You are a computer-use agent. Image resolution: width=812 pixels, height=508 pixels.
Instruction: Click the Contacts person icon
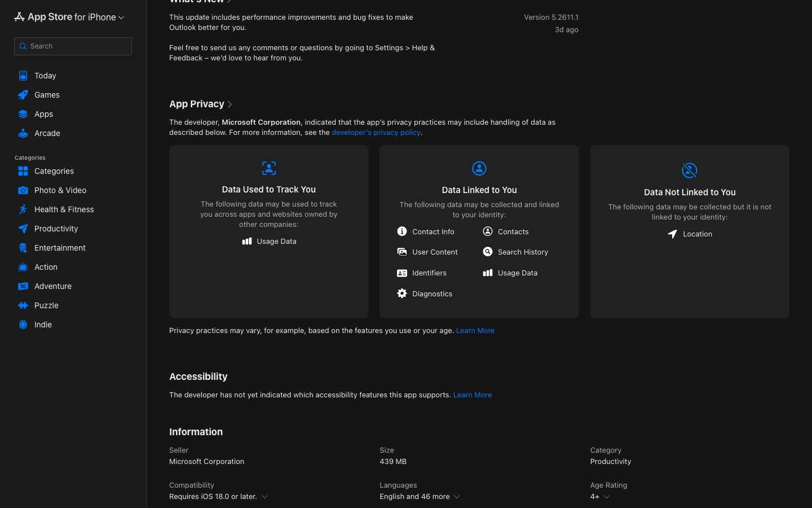488,231
